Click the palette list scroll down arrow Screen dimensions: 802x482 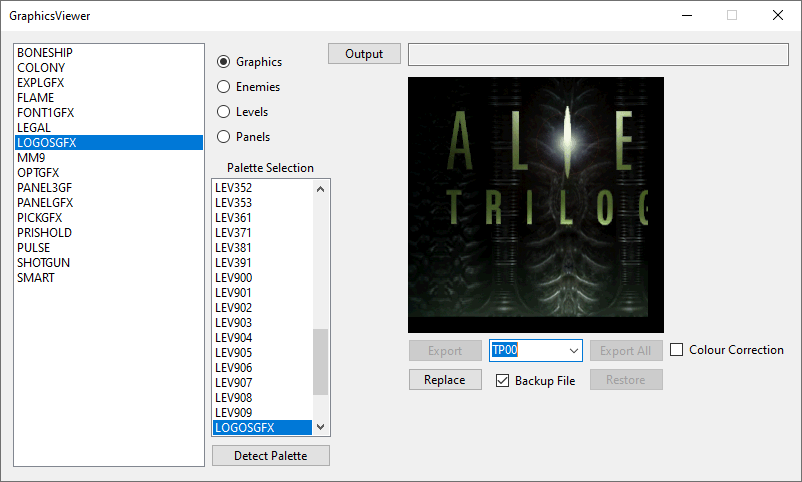[321, 427]
